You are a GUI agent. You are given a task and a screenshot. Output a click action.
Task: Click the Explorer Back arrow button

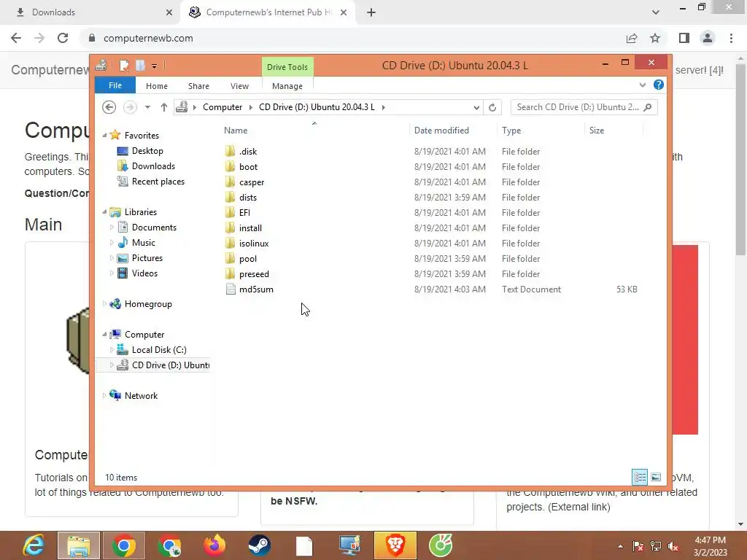(109, 107)
